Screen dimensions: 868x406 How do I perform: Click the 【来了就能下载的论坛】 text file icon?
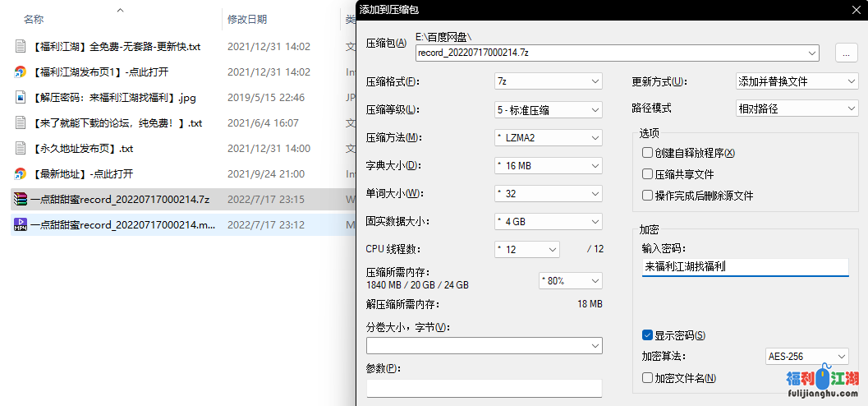pyautogui.click(x=21, y=123)
